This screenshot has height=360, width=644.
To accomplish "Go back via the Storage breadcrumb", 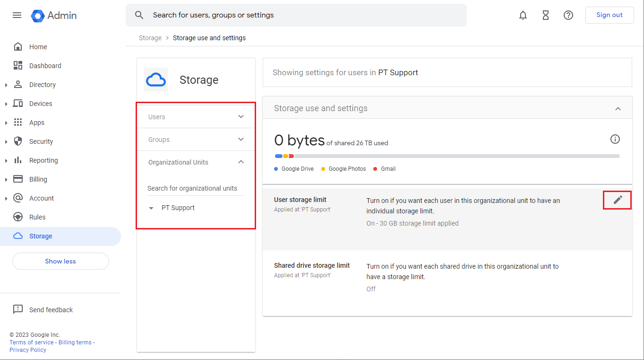I will coord(150,37).
